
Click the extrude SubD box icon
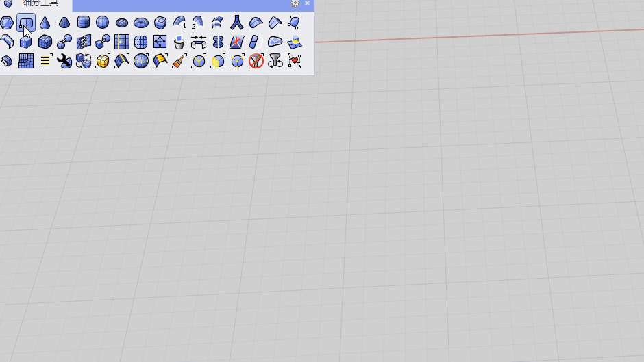(x=26, y=42)
